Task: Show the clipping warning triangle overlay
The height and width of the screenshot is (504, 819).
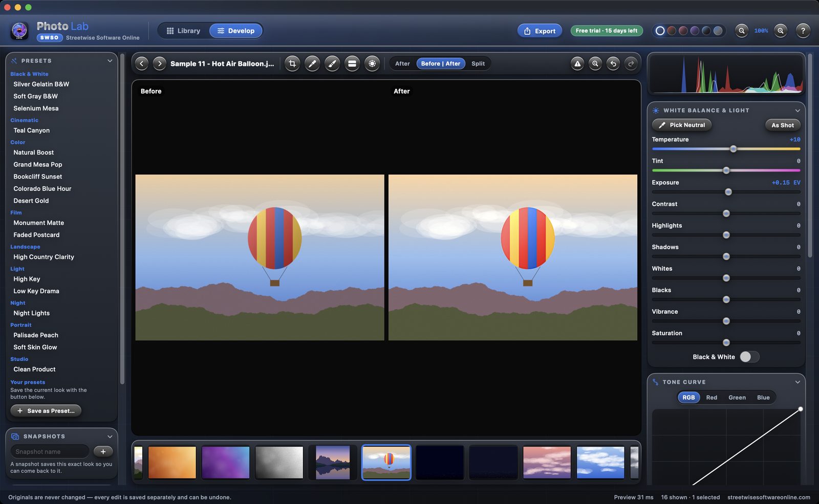Action: (x=577, y=64)
